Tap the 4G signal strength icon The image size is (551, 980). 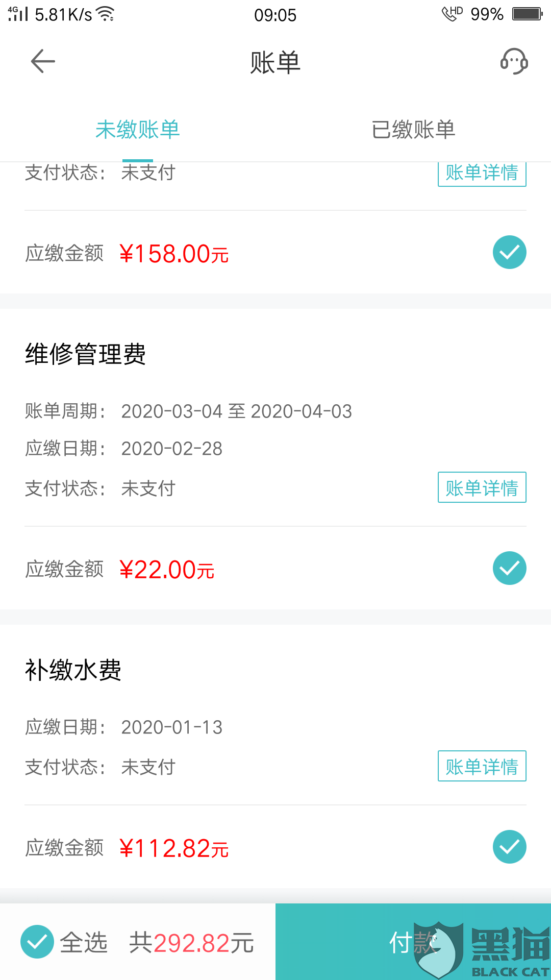pos(18,14)
